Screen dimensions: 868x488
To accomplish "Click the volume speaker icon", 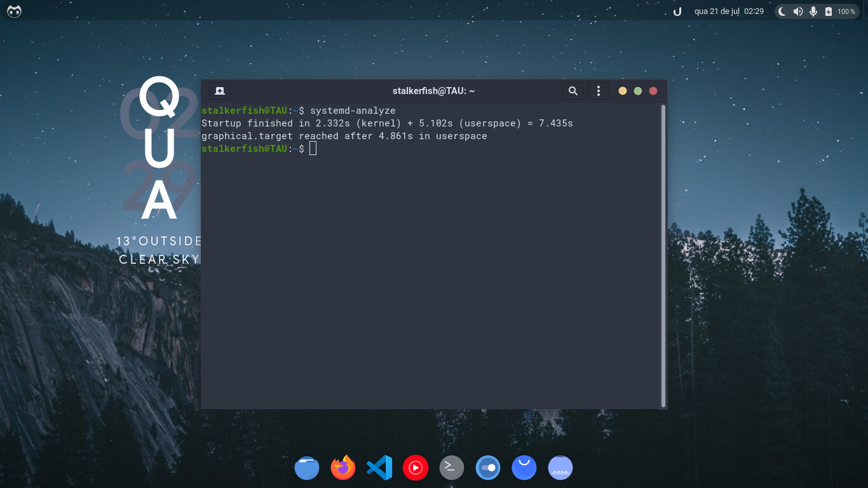I will (x=797, y=11).
